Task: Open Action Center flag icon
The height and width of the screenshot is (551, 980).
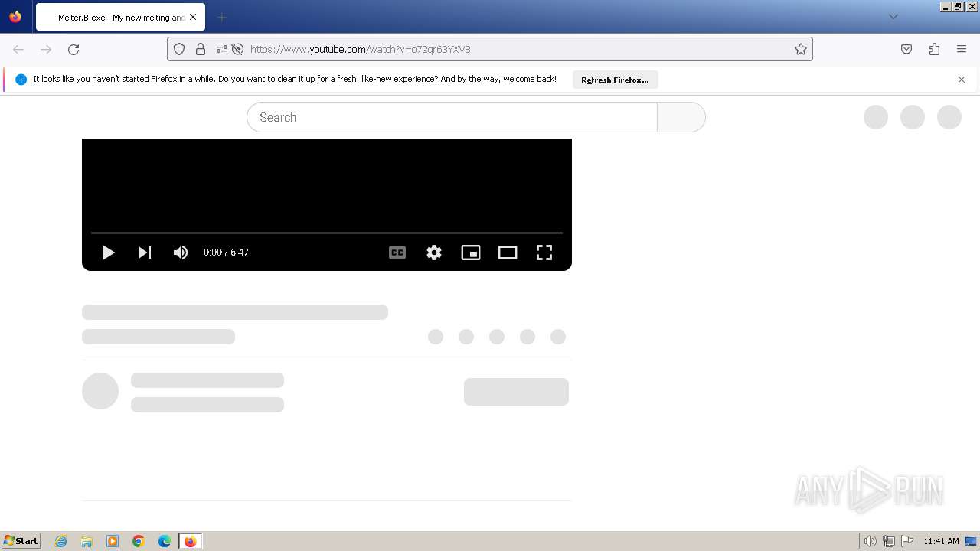Action: (x=907, y=541)
